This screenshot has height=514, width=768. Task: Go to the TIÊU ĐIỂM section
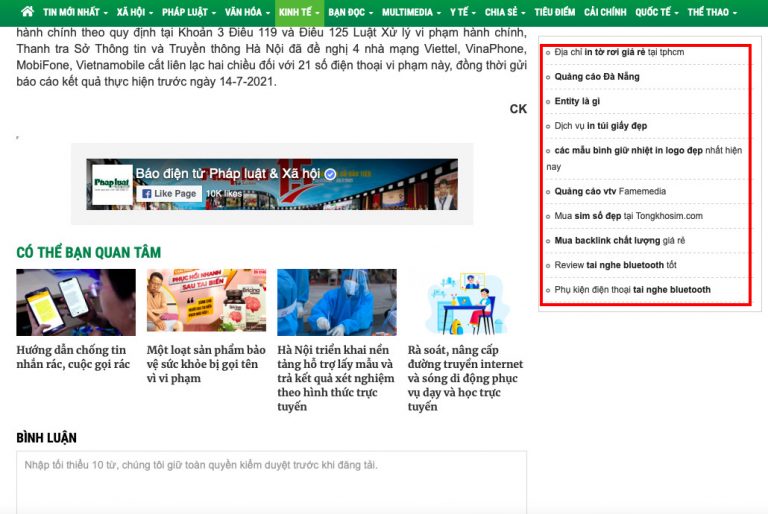pyautogui.click(x=555, y=12)
